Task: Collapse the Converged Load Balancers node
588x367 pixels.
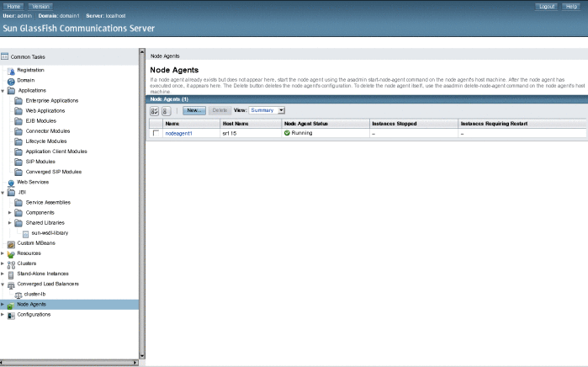Action: point(3,284)
